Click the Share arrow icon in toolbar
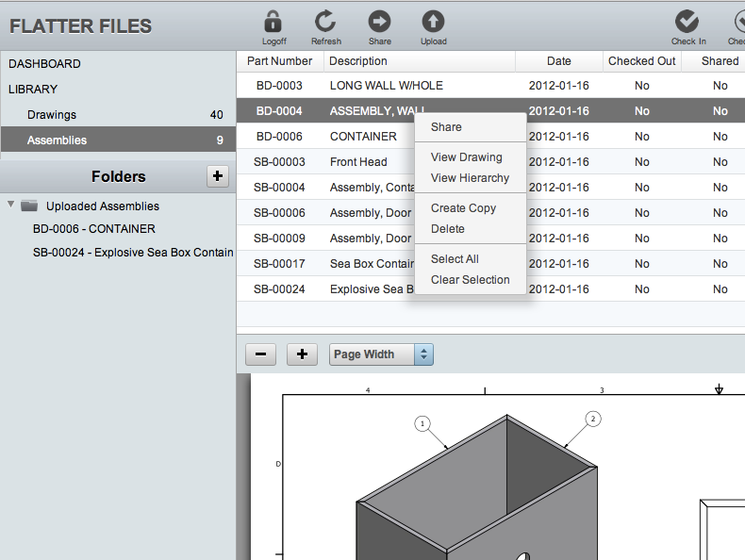 [379, 22]
